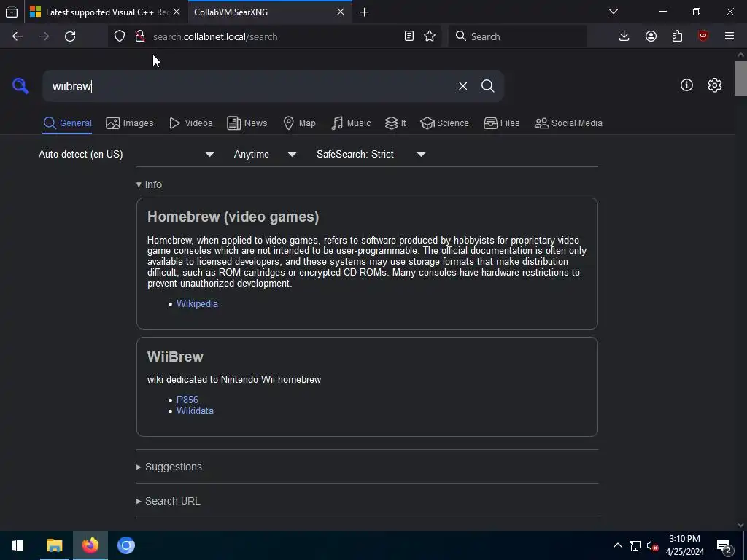Viewport: 747px width, 560px height.
Task: Submit search with the magnifier button
Action: coord(487,86)
